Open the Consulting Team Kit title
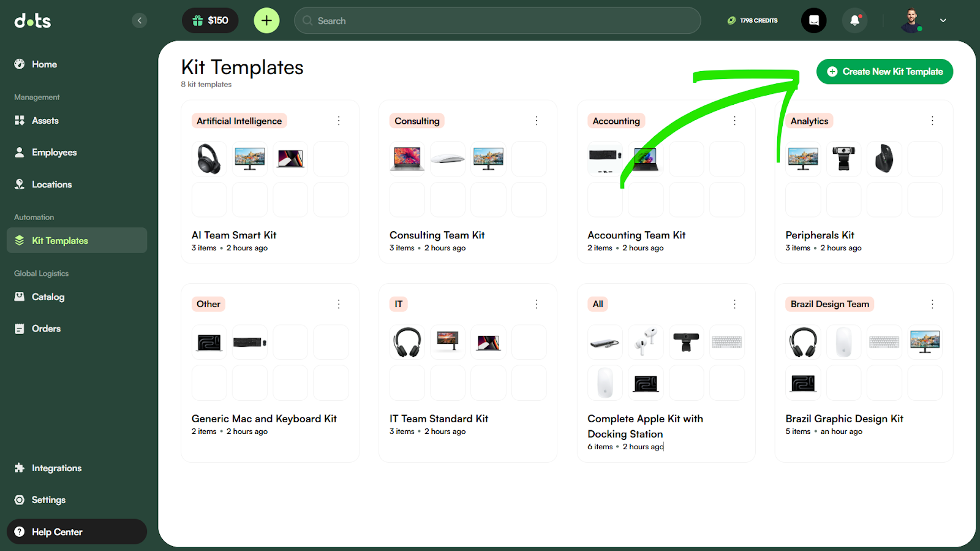980x551 pixels. (x=437, y=235)
